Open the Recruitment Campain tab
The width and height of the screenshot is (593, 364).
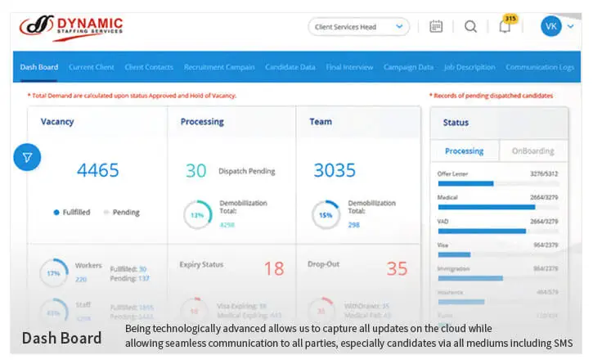click(219, 67)
